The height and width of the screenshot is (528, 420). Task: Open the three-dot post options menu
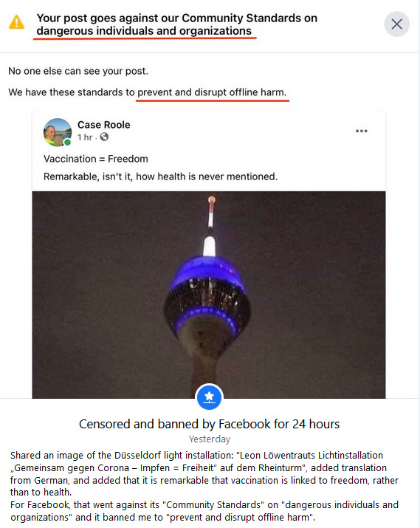(x=362, y=131)
